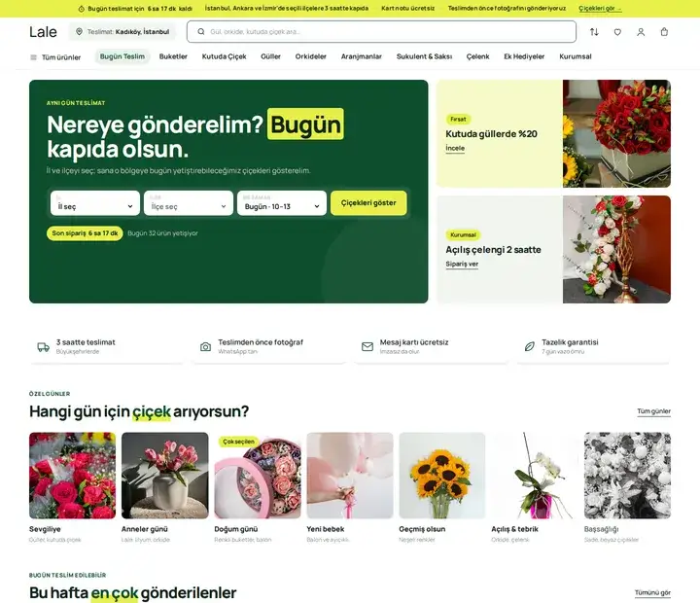Open the Çelenk category
The width and height of the screenshot is (700, 603).
tap(477, 56)
